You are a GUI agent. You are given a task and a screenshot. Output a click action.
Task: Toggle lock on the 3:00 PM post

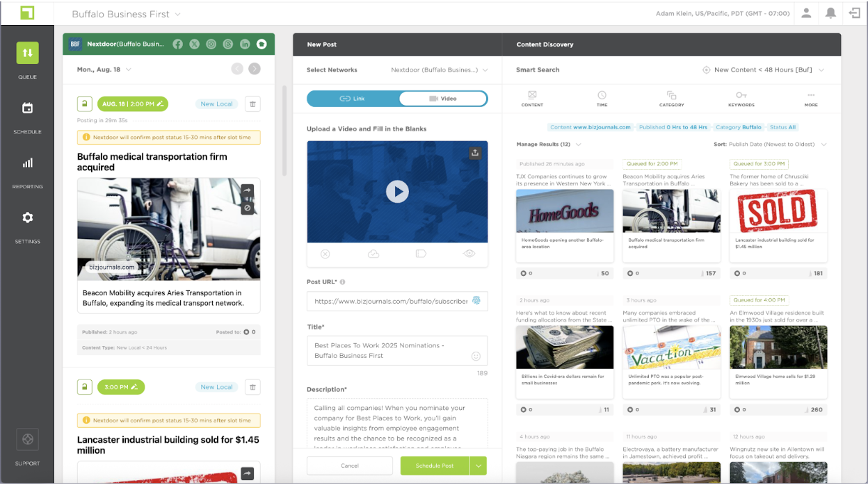coord(84,387)
